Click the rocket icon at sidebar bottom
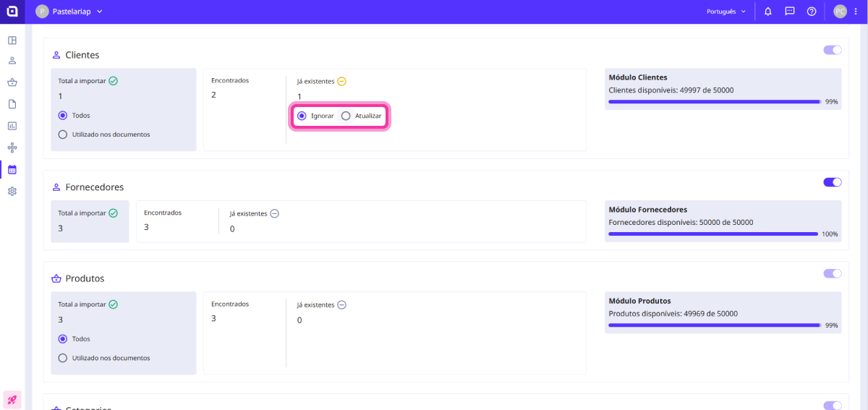 [x=12, y=400]
